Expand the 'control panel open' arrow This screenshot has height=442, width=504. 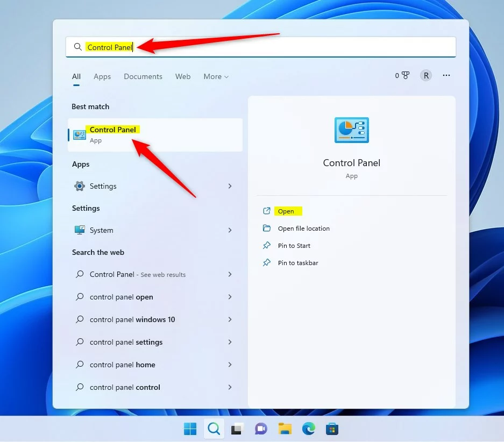pos(230,297)
